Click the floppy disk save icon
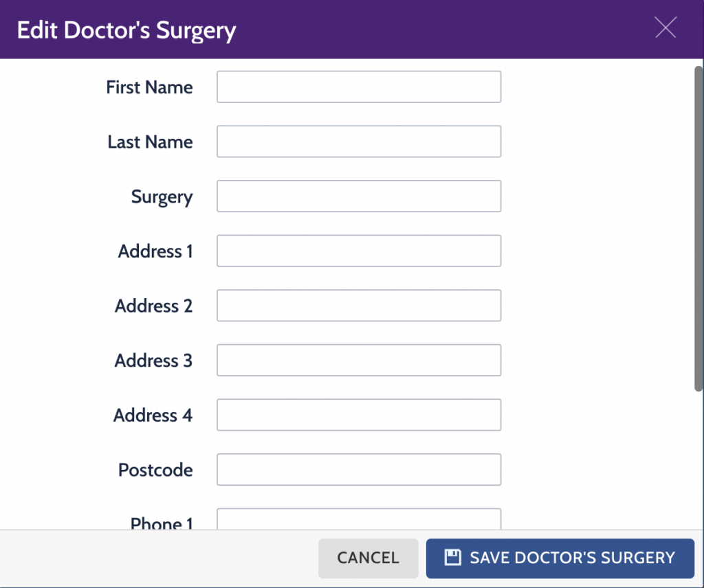704x588 pixels. 452,558
